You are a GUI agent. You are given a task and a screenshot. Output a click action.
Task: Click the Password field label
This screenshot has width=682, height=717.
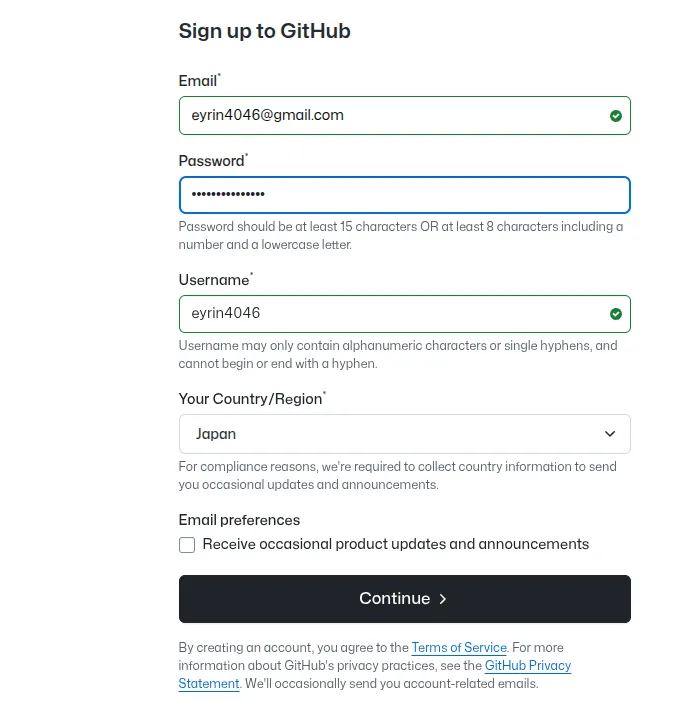(x=211, y=161)
